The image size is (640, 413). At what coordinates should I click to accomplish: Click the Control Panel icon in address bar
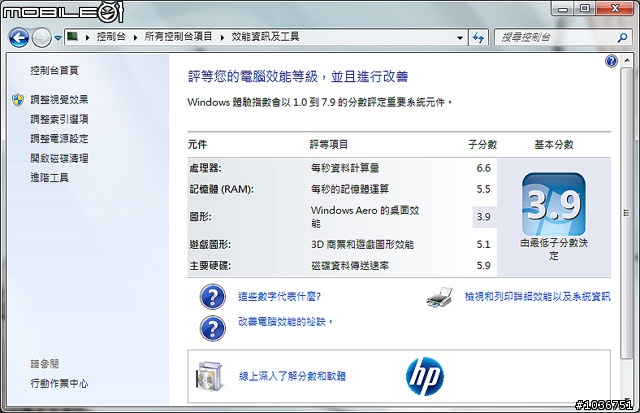(x=73, y=37)
